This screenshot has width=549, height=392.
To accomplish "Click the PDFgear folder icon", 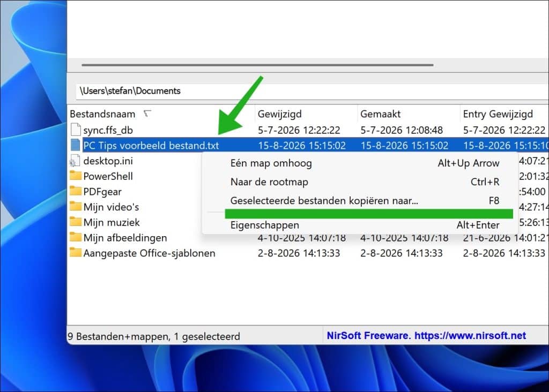I will click(75, 191).
